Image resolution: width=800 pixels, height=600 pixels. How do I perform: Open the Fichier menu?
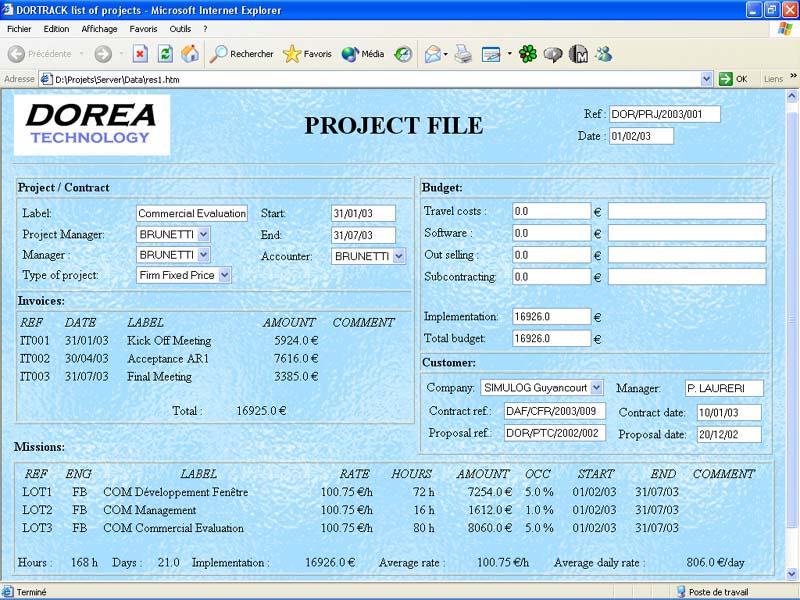pos(19,29)
